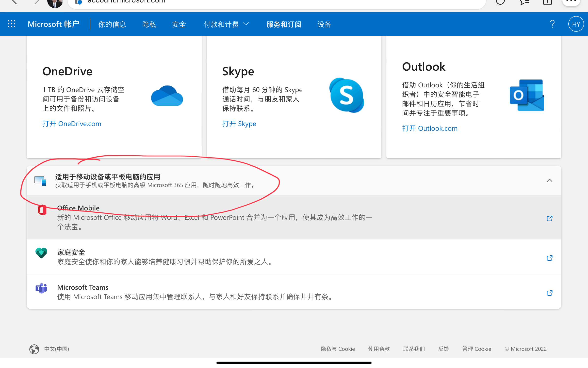588x368 pixels.
Task: Open the HY account avatar menu
Action: tap(576, 24)
